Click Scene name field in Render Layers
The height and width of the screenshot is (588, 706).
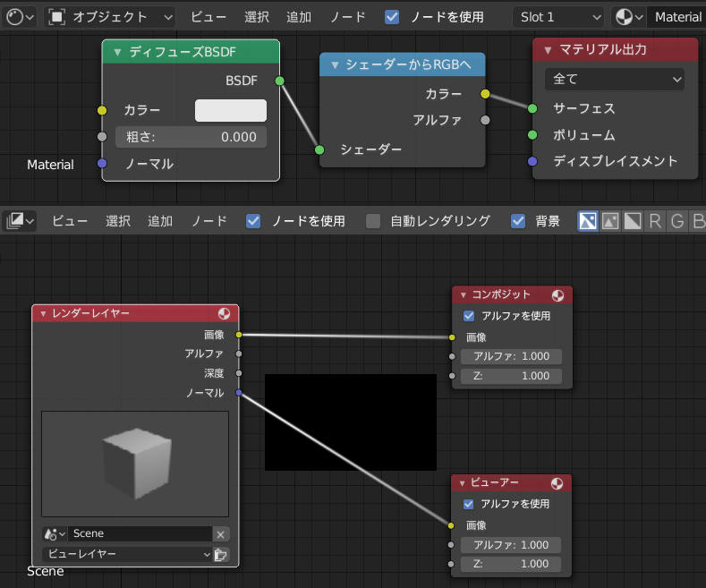(x=140, y=533)
